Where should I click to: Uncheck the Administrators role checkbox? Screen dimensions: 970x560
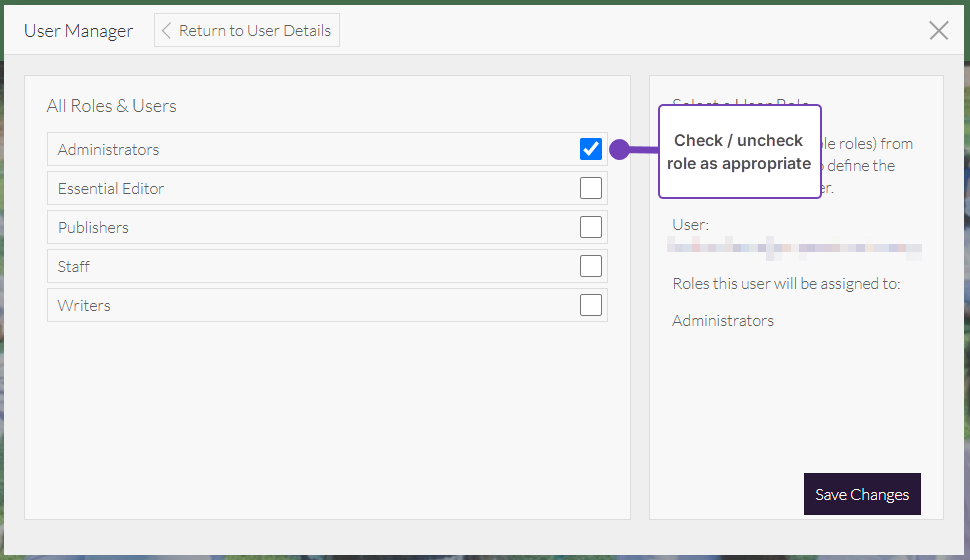pos(591,149)
